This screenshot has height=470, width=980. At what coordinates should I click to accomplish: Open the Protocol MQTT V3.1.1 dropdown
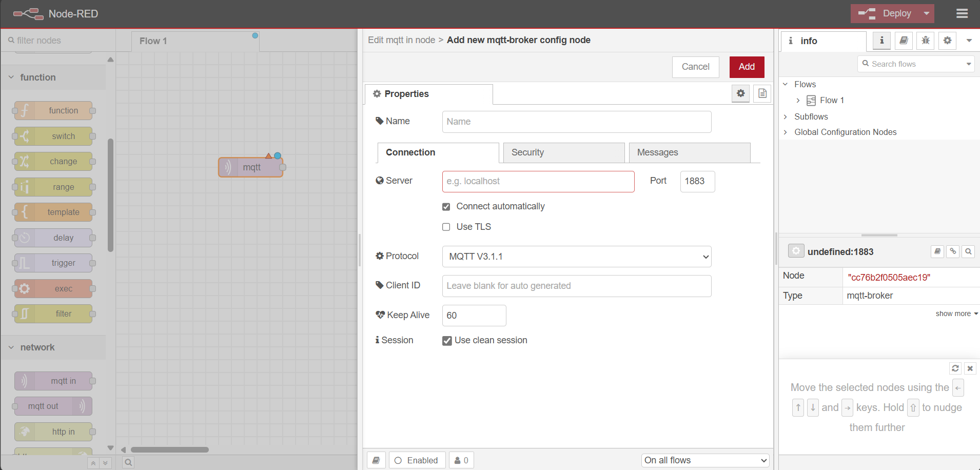577,257
